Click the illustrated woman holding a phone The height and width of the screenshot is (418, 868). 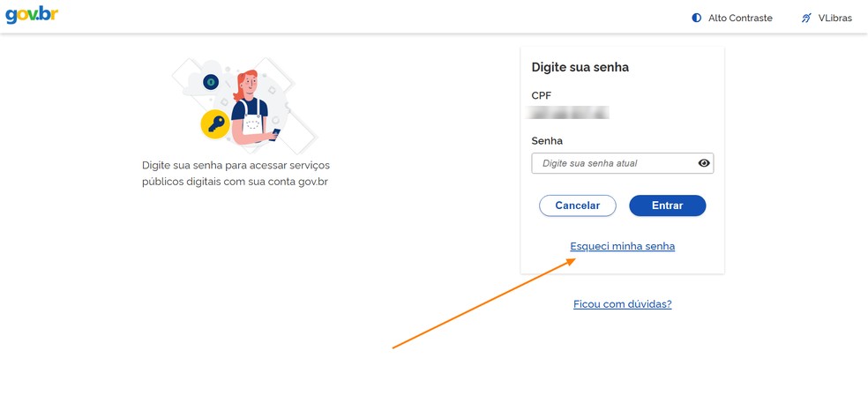point(254,108)
